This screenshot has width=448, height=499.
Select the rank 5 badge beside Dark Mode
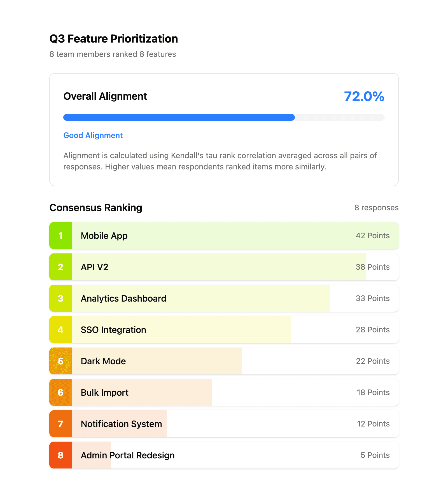[x=60, y=361]
